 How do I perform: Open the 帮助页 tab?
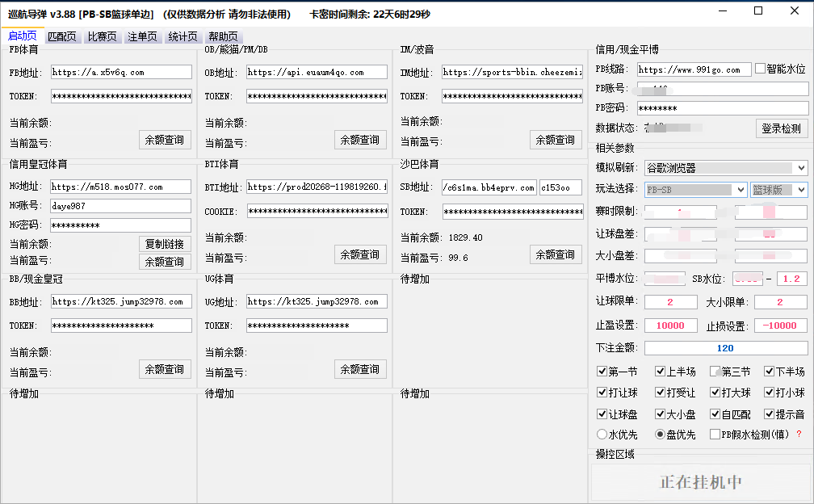[x=222, y=36]
